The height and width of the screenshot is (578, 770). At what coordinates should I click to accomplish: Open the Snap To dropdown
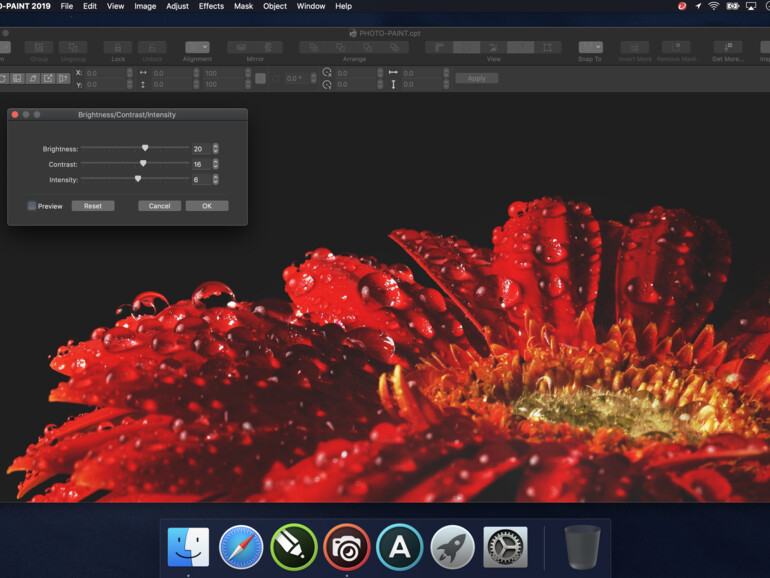click(x=590, y=47)
